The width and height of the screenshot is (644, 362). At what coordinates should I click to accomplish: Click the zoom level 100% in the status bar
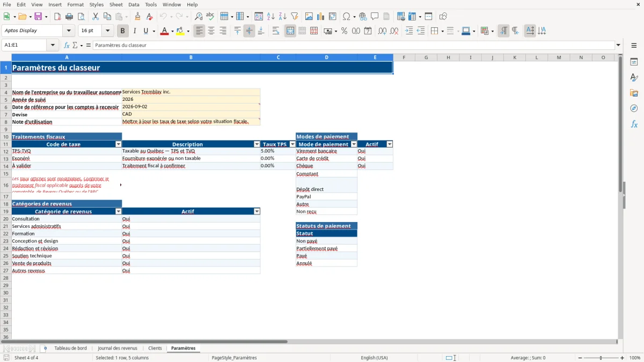pyautogui.click(x=635, y=358)
